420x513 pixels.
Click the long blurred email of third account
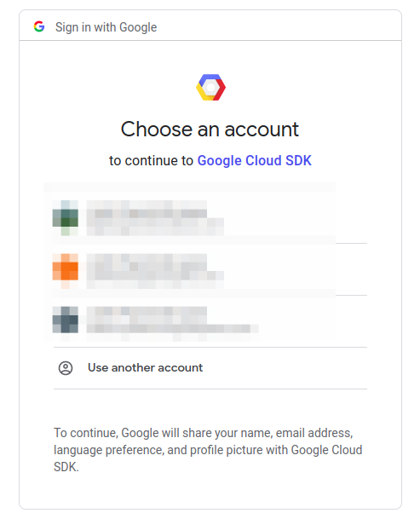pyautogui.click(x=172, y=328)
